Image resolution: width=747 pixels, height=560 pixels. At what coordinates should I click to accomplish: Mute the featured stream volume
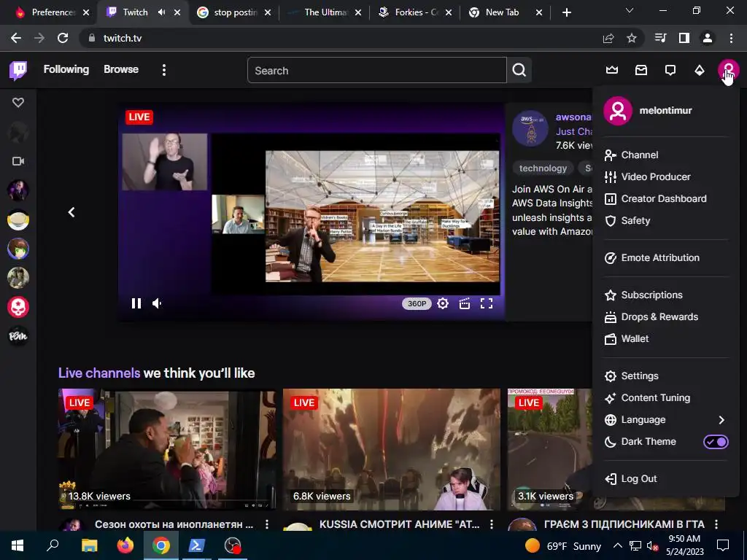pos(158,303)
